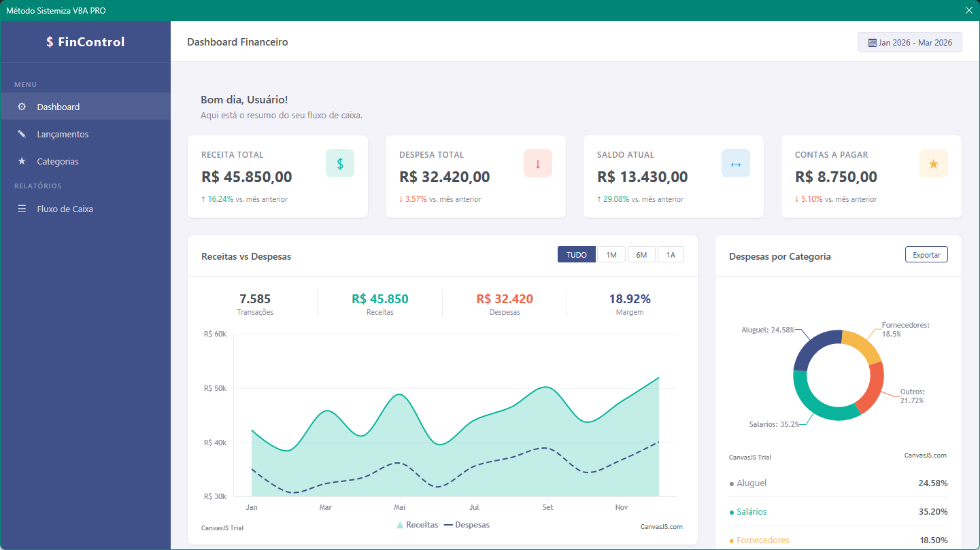Click the Fluxo de Caixa list icon
The image size is (980, 550).
[22, 209]
